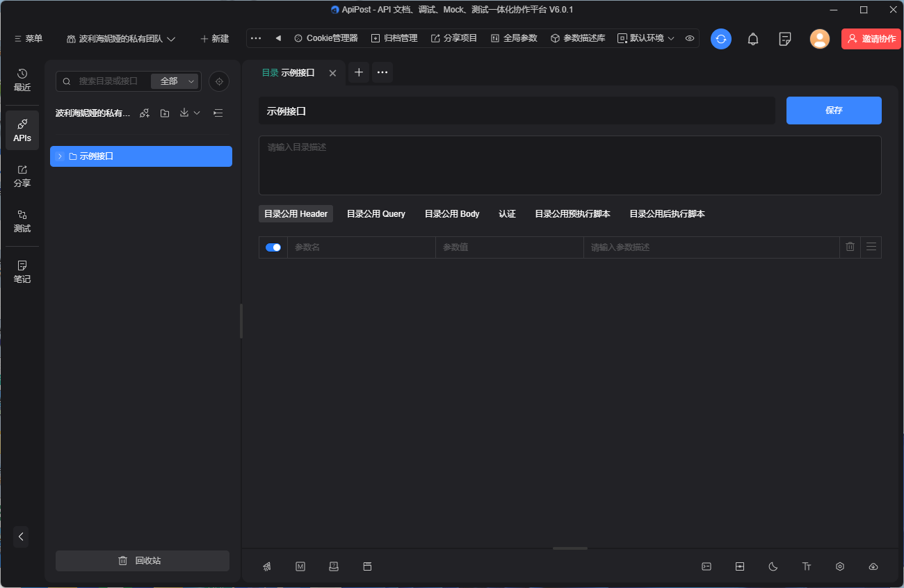Select the 认证 tab
Screen dimensions: 904x588
(507, 214)
